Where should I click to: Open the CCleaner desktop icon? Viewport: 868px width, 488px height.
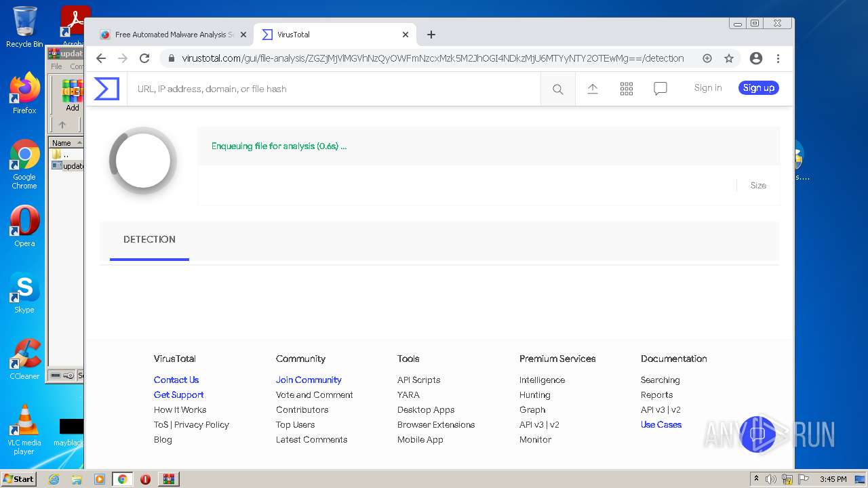point(24,359)
